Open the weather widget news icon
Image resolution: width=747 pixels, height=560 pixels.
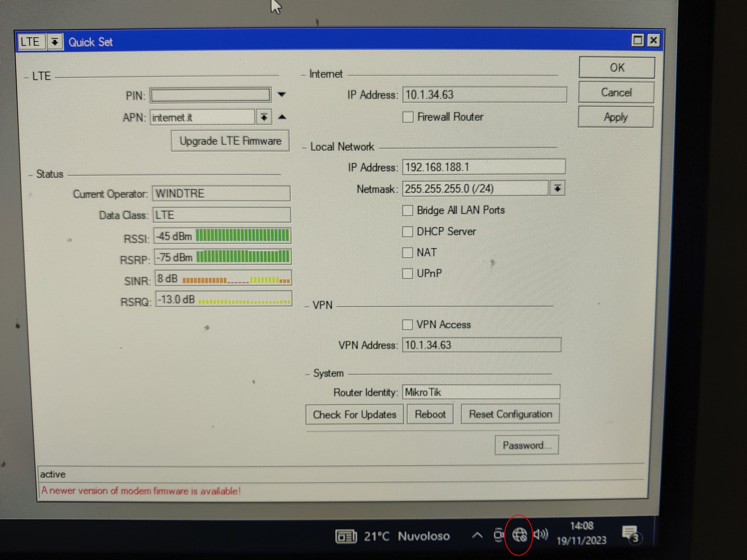point(346,536)
